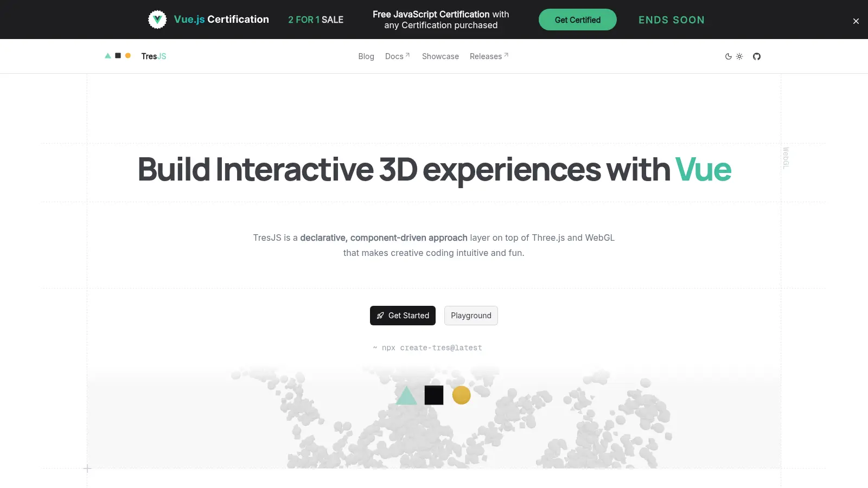
Task: Click the rocket icon in Get Started
Action: coord(380,316)
